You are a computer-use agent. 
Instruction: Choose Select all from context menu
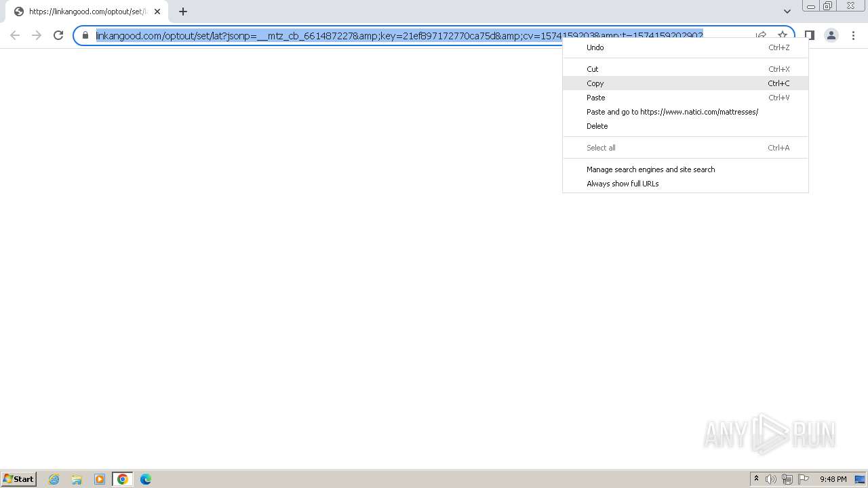[686, 148]
